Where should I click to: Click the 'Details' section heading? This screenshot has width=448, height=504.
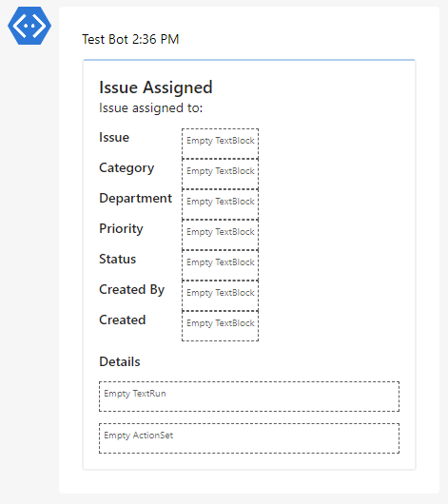point(120,361)
